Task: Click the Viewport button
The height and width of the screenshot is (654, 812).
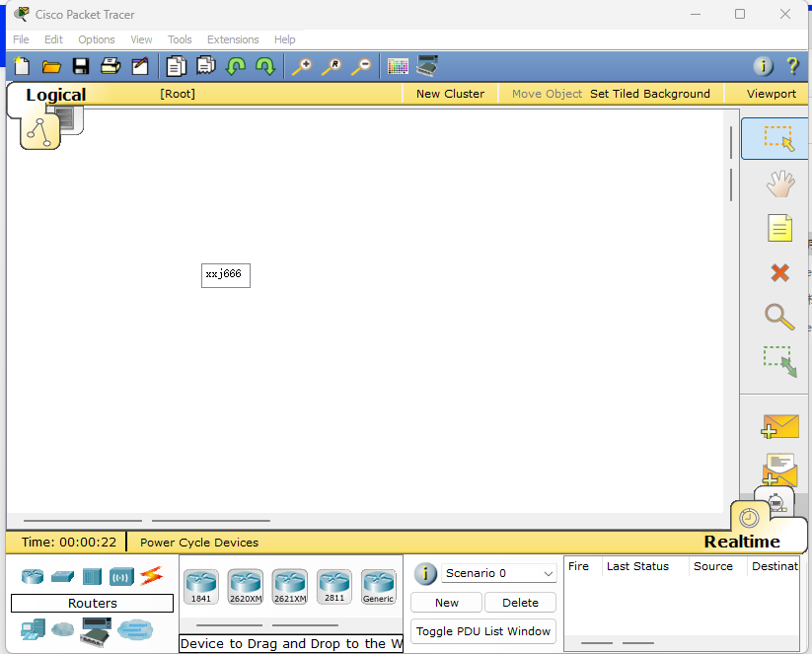Action: pos(772,94)
